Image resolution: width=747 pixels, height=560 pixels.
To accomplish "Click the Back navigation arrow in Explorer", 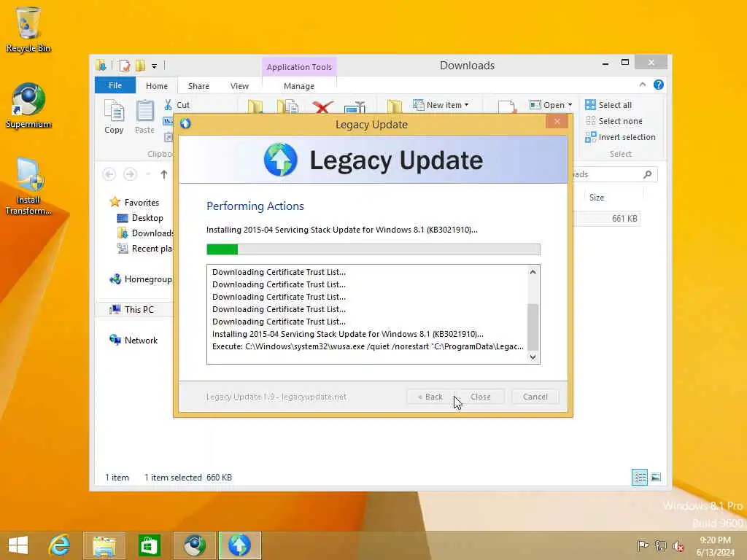I will pyautogui.click(x=109, y=174).
